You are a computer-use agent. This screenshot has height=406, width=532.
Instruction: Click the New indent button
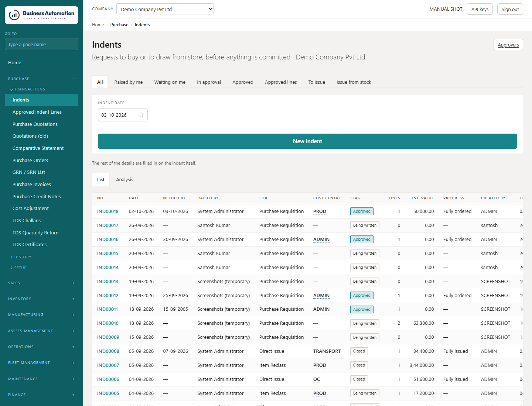(307, 141)
